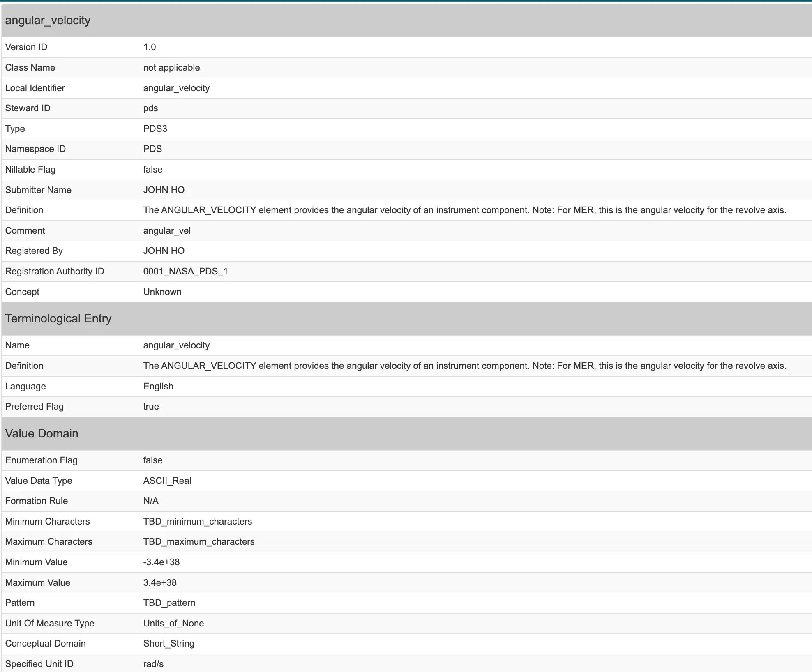Select the Steward ID value pds
This screenshot has width=812, height=672.
coord(150,108)
